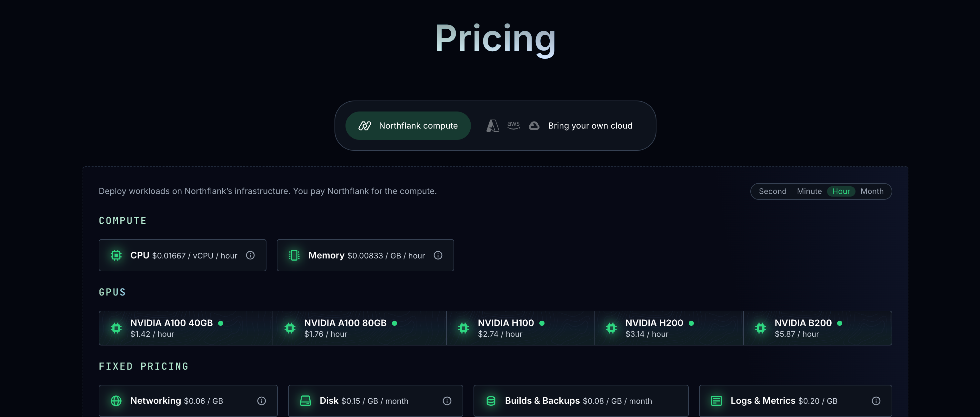Click the NVIDIA H200 GPU card
The image size is (980, 417).
[668, 328]
